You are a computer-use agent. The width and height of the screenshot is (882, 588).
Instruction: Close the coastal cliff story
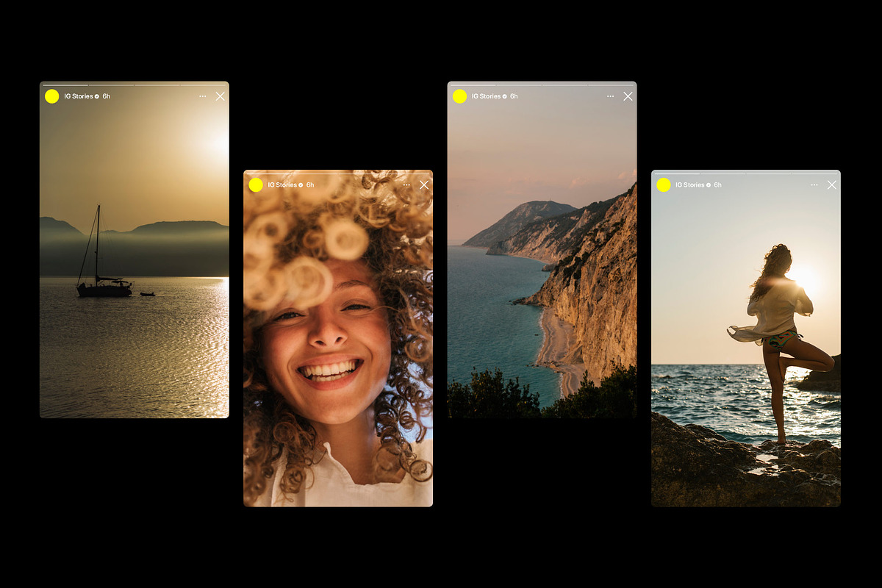click(628, 96)
